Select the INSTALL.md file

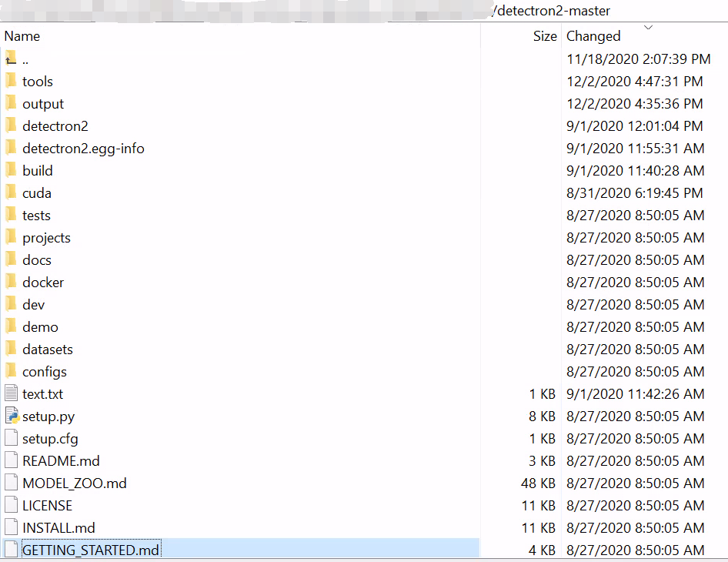tap(58, 528)
